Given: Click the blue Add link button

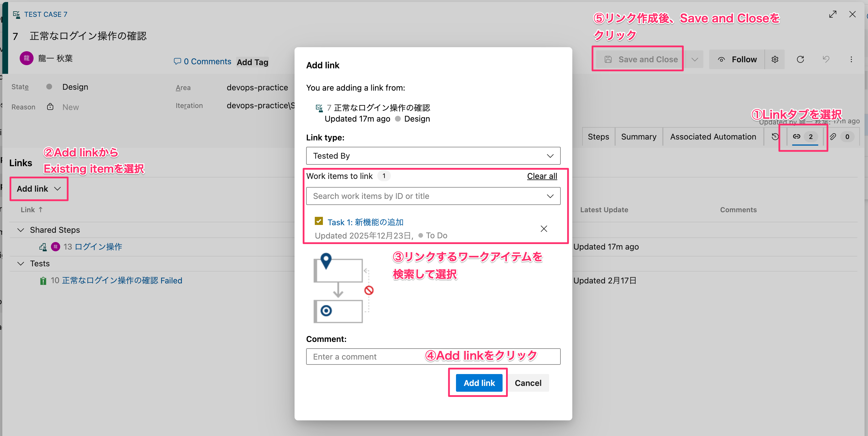Looking at the screenshot, I should [x=479, y=383].
